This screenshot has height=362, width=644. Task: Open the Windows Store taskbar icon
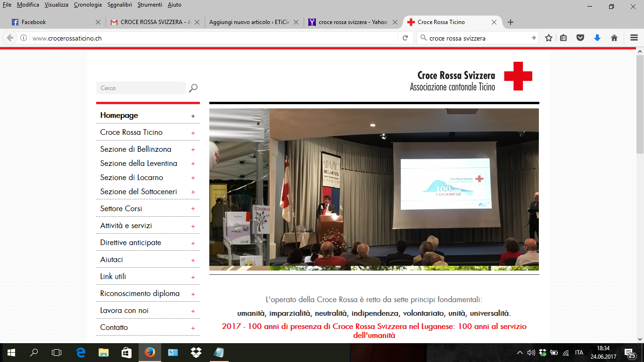(126, 353)
